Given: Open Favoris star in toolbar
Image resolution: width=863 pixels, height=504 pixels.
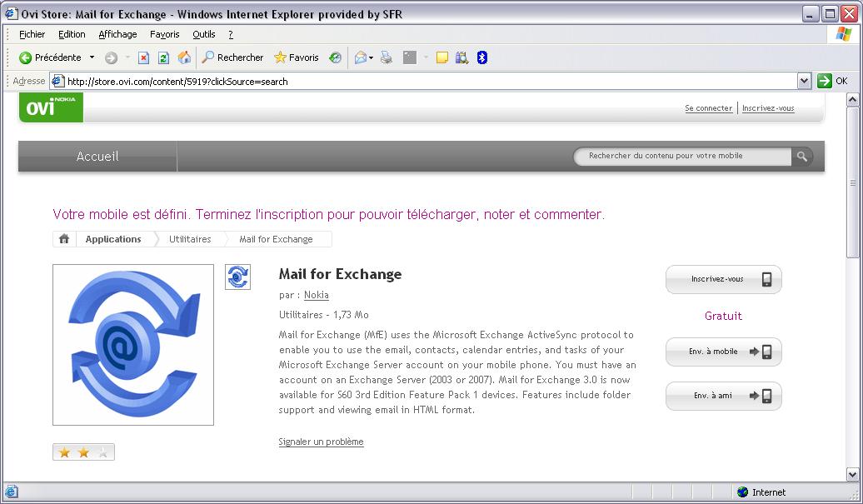Looking at the screenshot, I should pyautogui.click(x=297, y=57).
